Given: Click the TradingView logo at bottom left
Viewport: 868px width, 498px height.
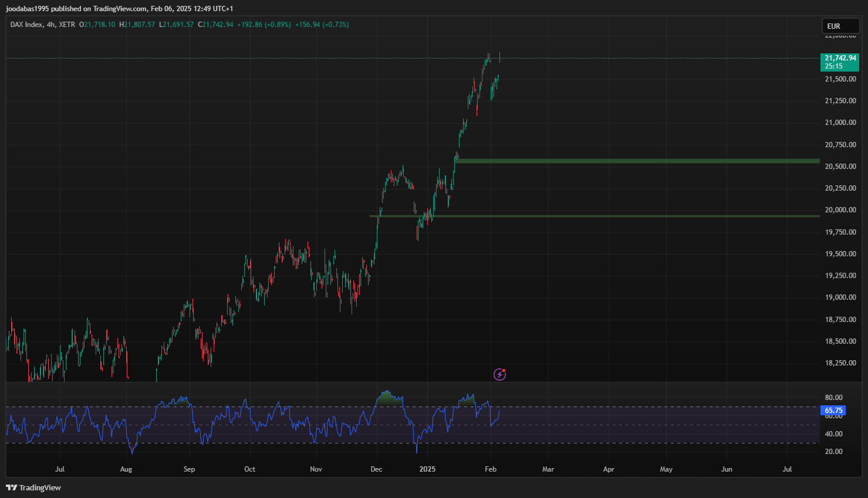Looking at the screenshot, I should pos(33,487).
